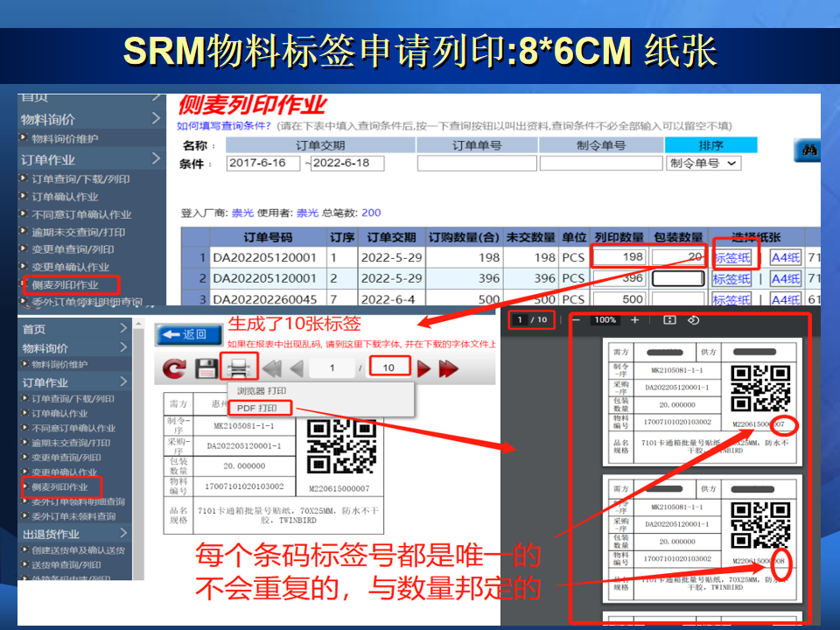Click the fit-to-page icon in PDF viewer
Viewport: 840px width, 630px height.
[669, 320]
